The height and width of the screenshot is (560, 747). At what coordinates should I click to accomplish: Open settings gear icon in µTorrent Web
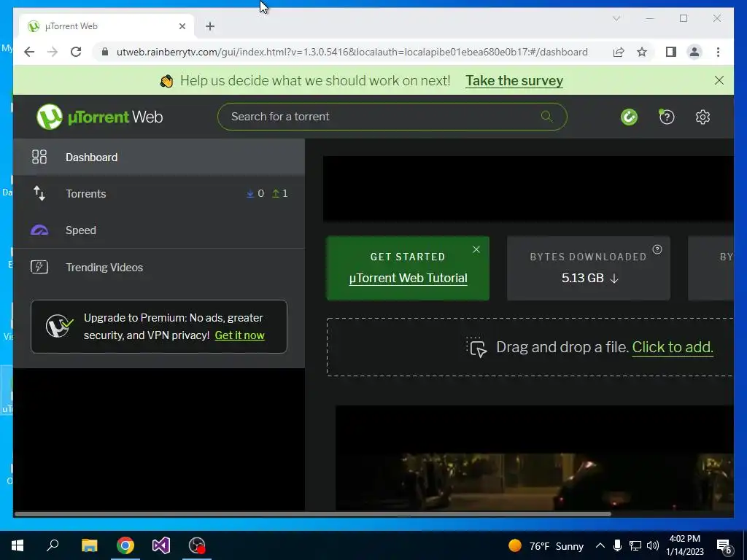click(703, 117)
